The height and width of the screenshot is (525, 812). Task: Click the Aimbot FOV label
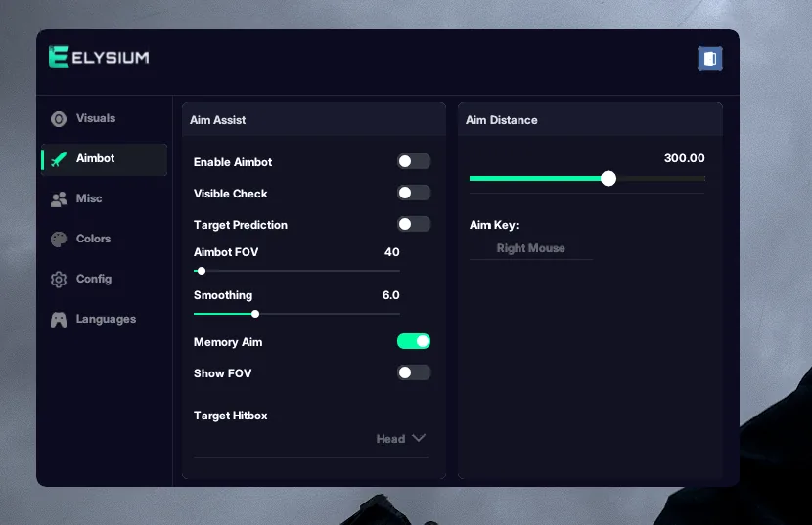point(226,252)
